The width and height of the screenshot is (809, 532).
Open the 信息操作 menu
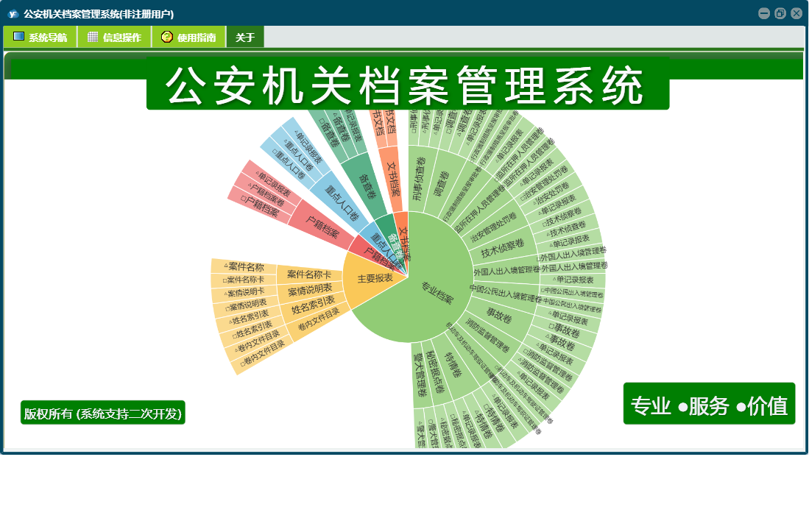pos(115,37)
